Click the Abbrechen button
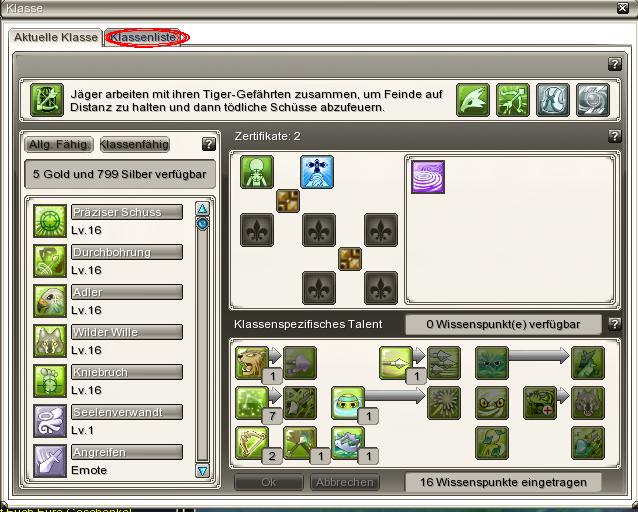 (345, 482)
